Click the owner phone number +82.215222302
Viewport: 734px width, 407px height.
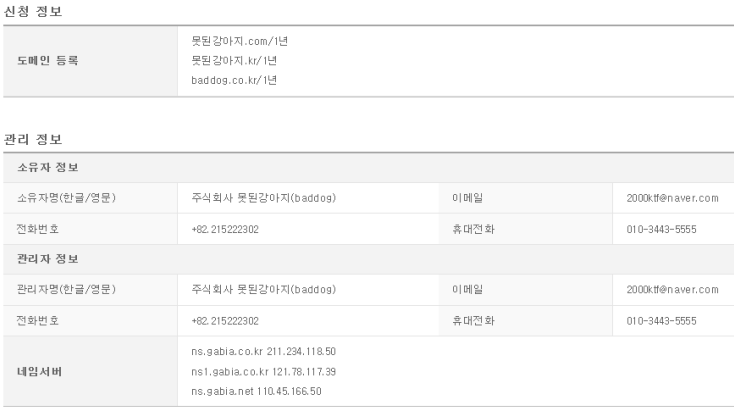pyautogui.click(x=225, y=229)
